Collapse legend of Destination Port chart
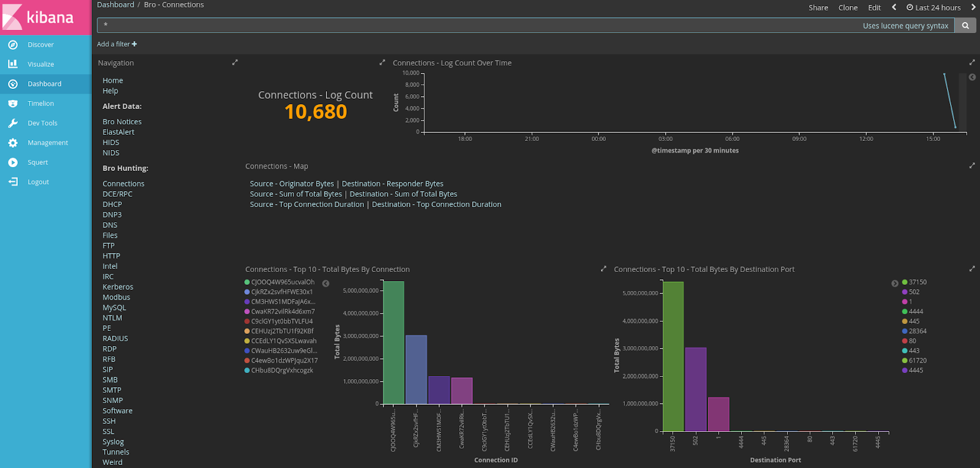This screenshot has height=468, width=980. 895,284
